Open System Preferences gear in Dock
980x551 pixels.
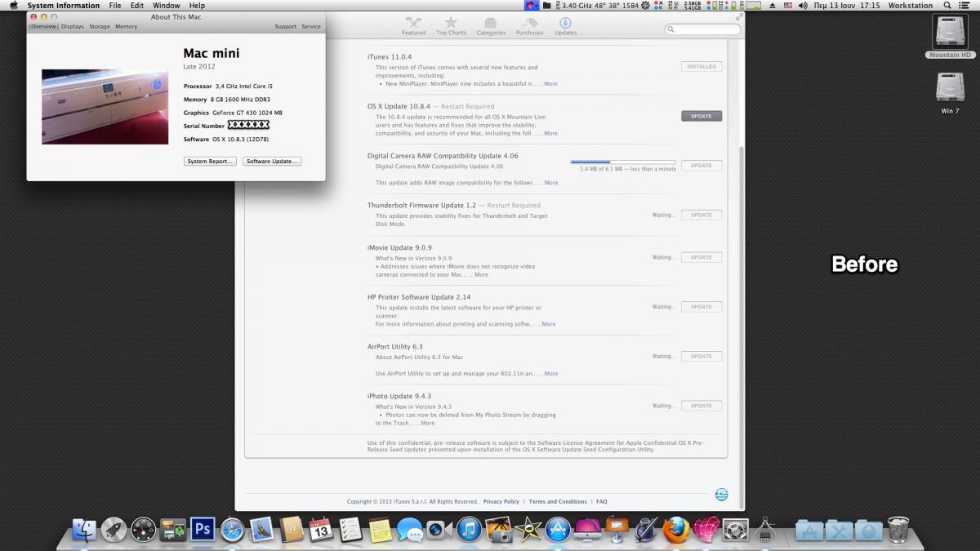coord(735,530)
